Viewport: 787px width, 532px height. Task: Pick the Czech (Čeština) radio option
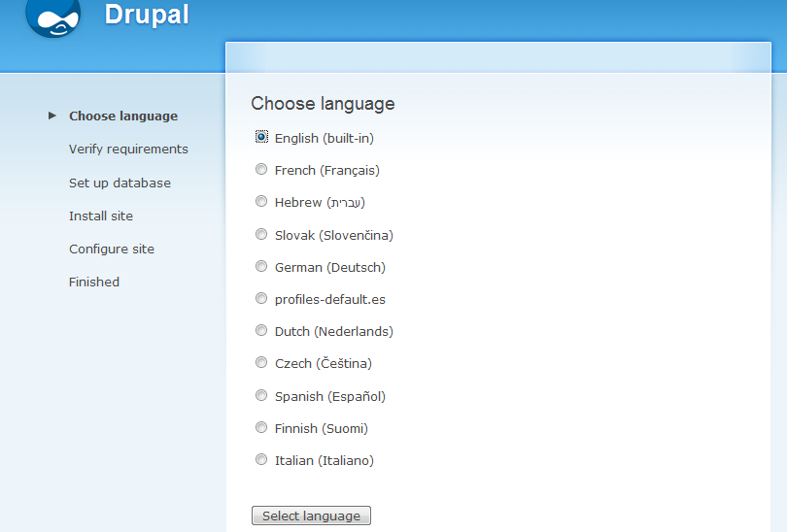[261, 363]
